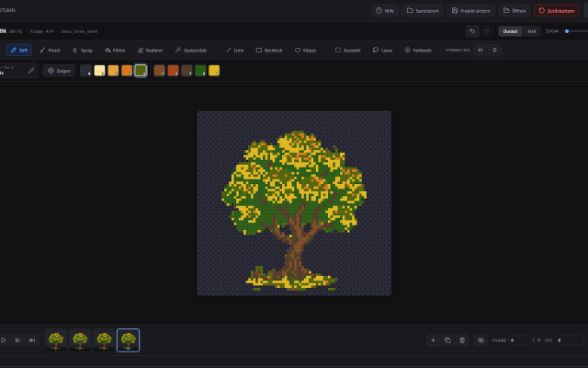Select the Stift pencil tool
The width and height of the screenshot is (588, 368).
coord(18,50)
